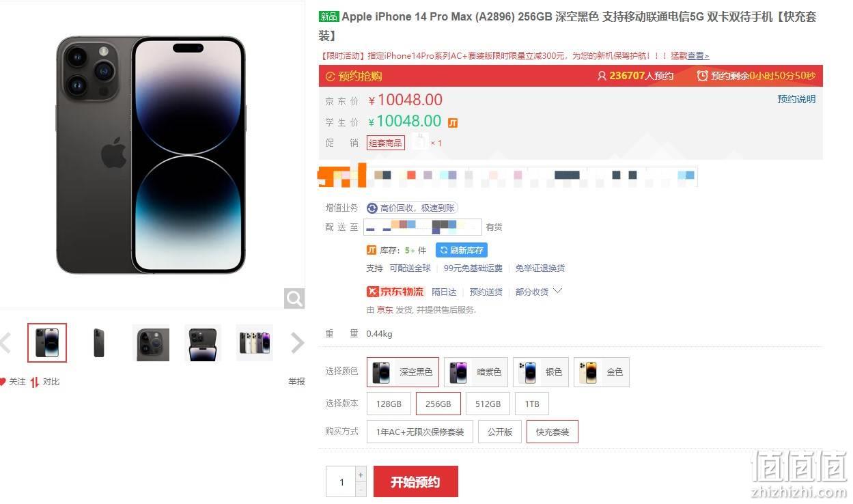
Task: Increase quantity with the plus stepper
Action: [x=361, y=474]
